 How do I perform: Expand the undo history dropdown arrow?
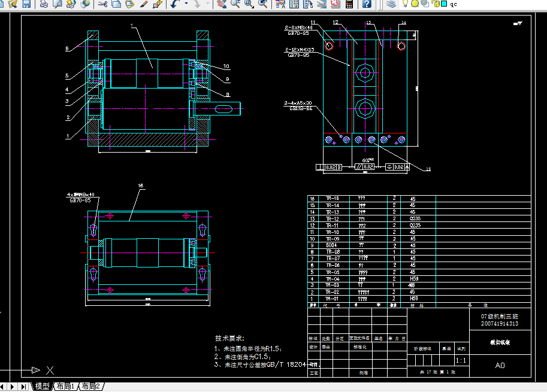[x=186, y=4]
